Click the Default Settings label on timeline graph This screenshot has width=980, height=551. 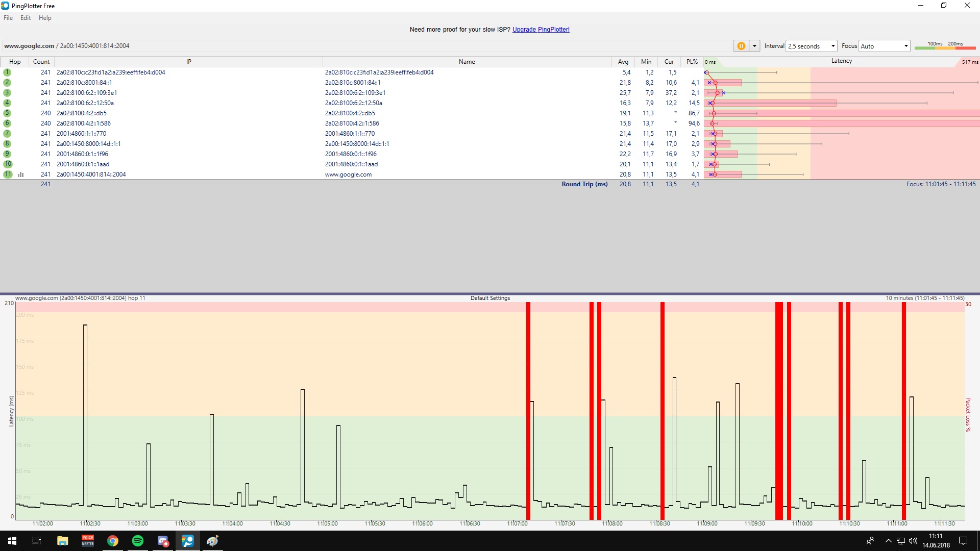click(x=490, y=298)
